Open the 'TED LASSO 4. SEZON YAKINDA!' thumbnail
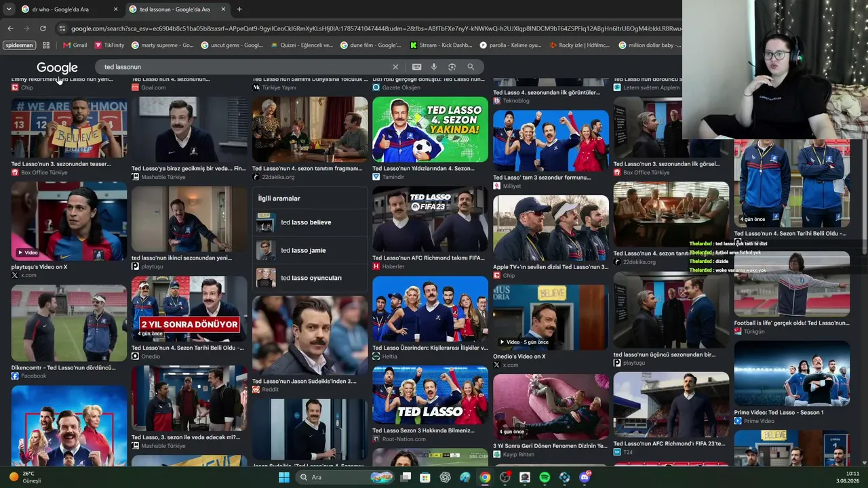 coord(430,129)
